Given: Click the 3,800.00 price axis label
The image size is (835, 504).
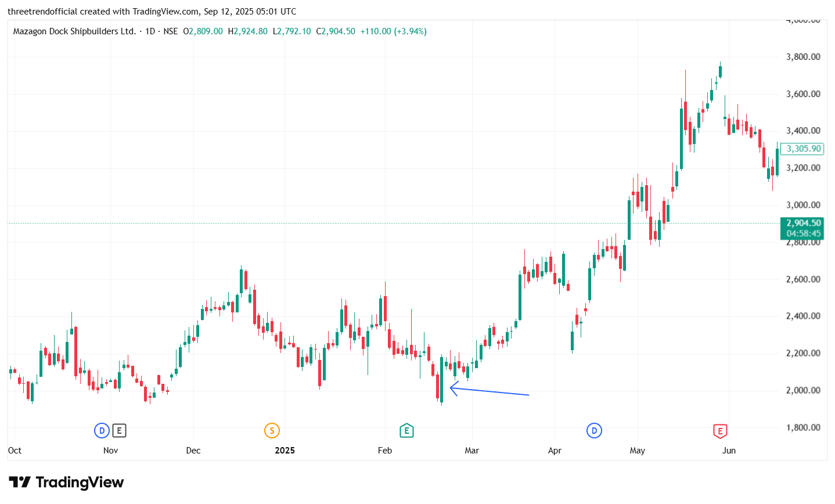Looking at the screenshot, I should [x=803, y=57].
